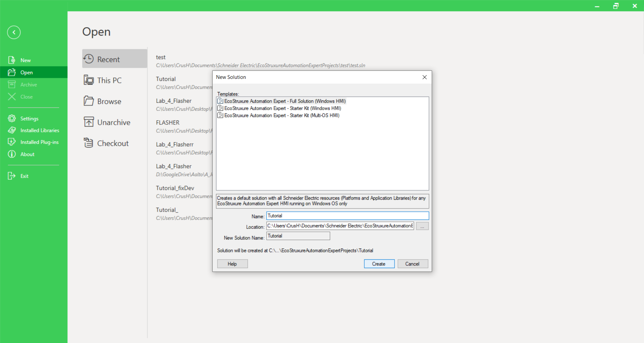Click the Archive box icon in the sidebar
Viewport: 644px width, 343px height.
[12, 84]
